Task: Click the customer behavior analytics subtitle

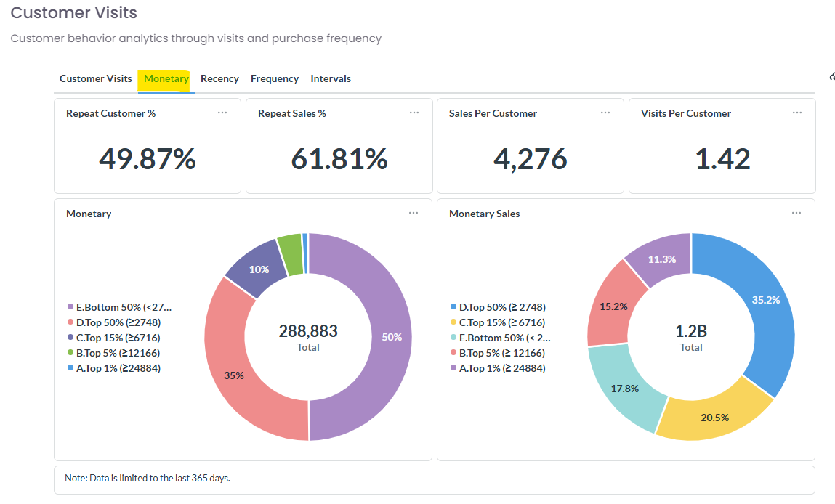Action: (196, 38)
